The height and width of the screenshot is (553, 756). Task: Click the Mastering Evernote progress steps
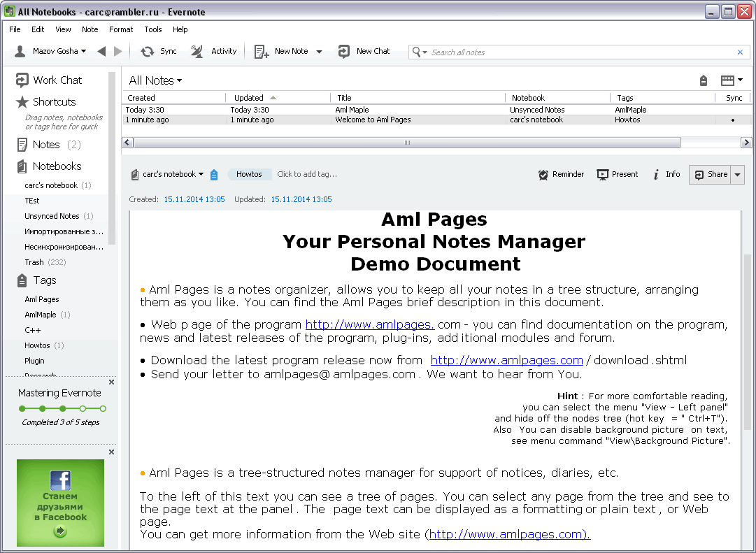[62, 408]
